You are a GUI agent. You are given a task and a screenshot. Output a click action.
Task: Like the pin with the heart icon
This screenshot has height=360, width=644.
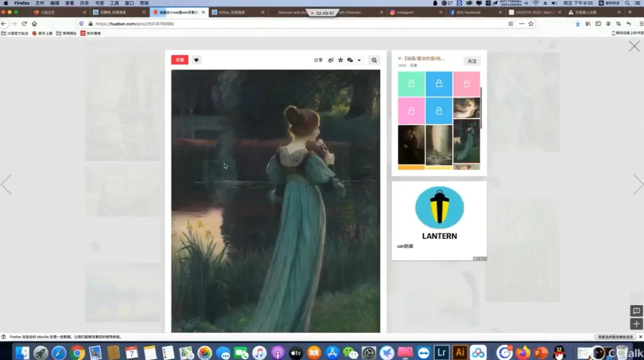pos(196,60)
